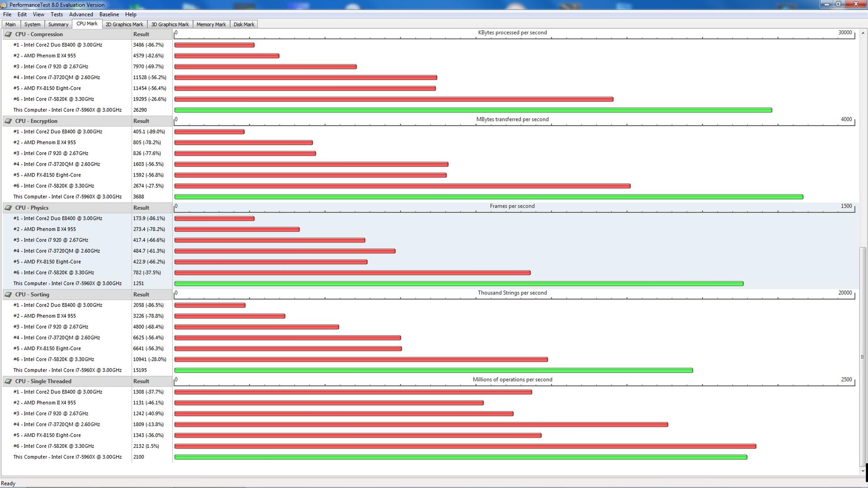Select Physics row Intel Core i7-3720QM

[57, 251]
